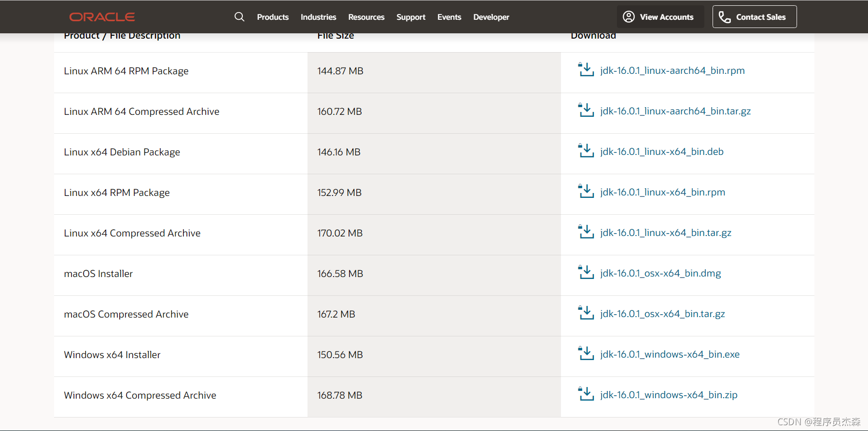868x431 pixels.
Task: Click the 152.99 MB file size cell
Action: click(434, 194)
